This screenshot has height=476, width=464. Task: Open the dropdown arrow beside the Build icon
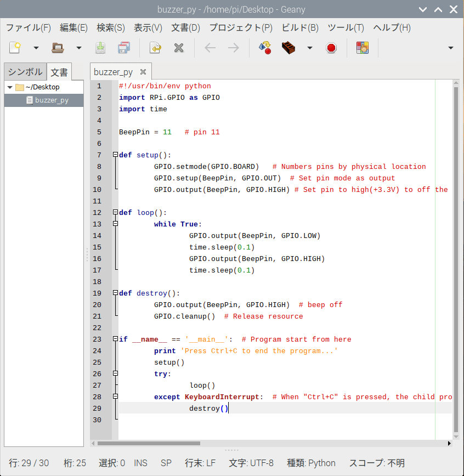click(309, 48)
